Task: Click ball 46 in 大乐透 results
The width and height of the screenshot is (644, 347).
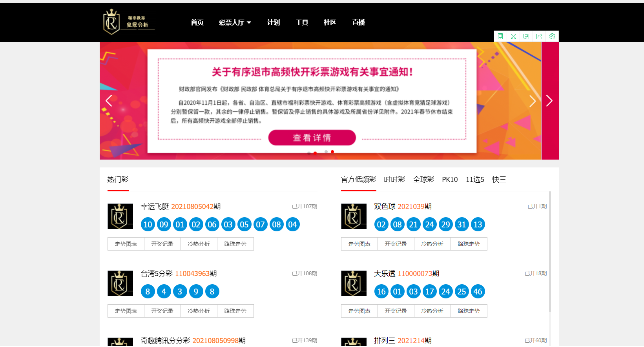Action: click(478, 291)
